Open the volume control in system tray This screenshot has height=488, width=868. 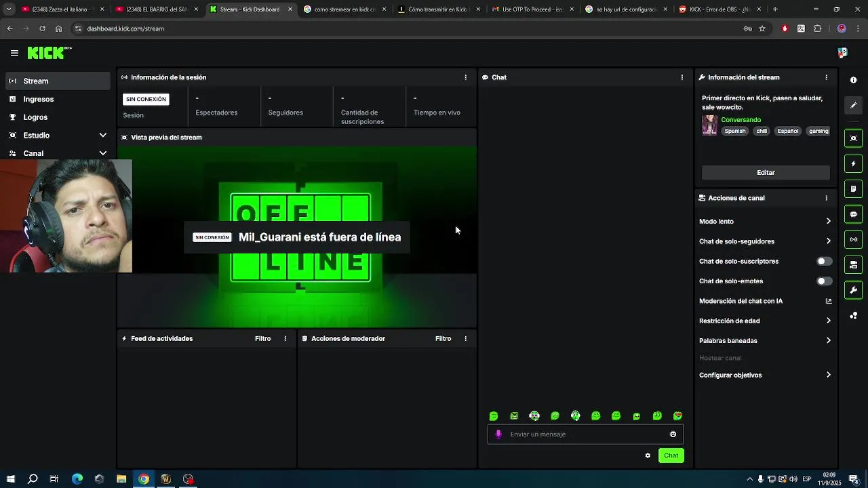[794, 479]
